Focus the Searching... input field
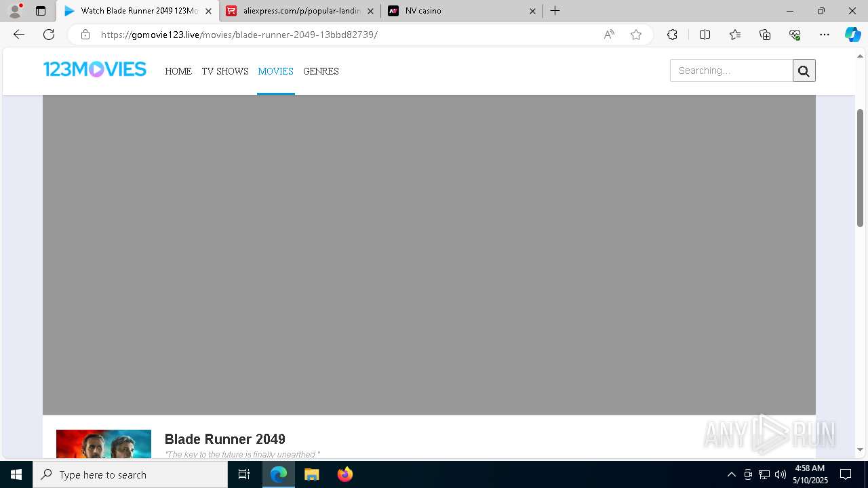 pos(732,70)
